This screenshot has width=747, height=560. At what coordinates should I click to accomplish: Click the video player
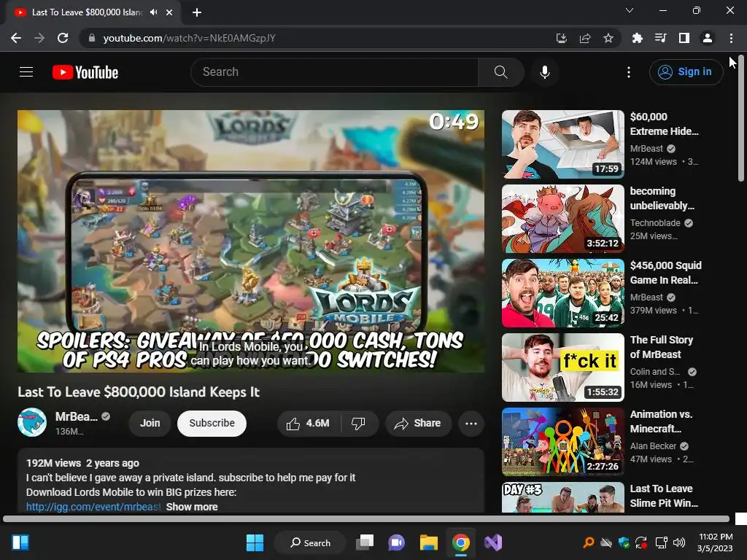click(251, 241)
